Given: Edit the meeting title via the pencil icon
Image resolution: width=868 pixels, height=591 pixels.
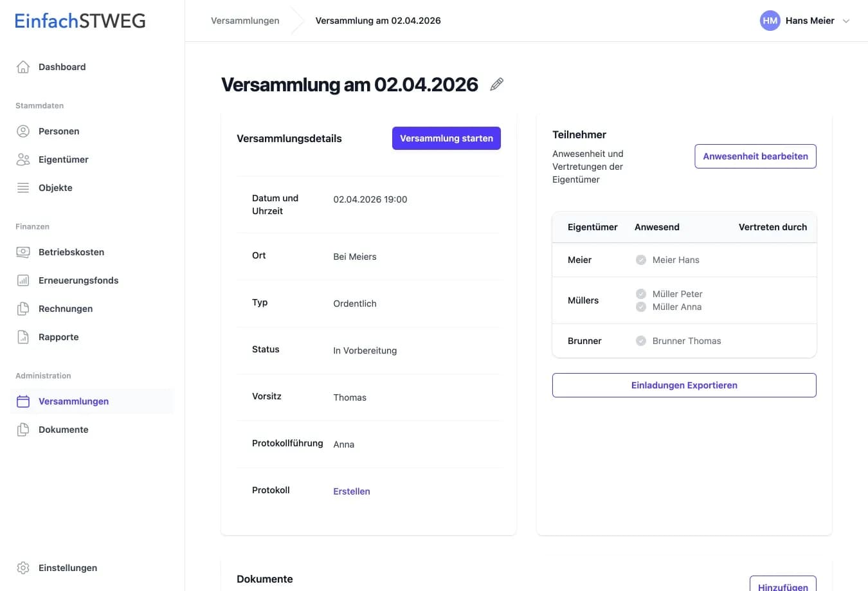Looking at the screenshot, I should tap(496, 84).
